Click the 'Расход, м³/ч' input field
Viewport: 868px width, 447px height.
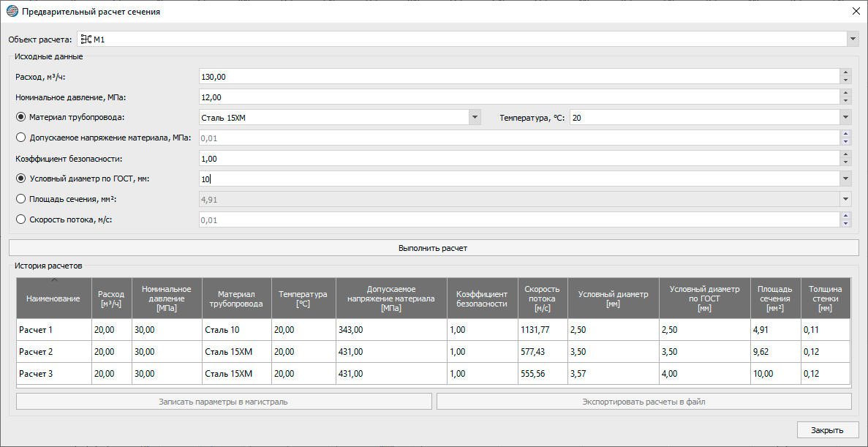[x=518, y=77]
